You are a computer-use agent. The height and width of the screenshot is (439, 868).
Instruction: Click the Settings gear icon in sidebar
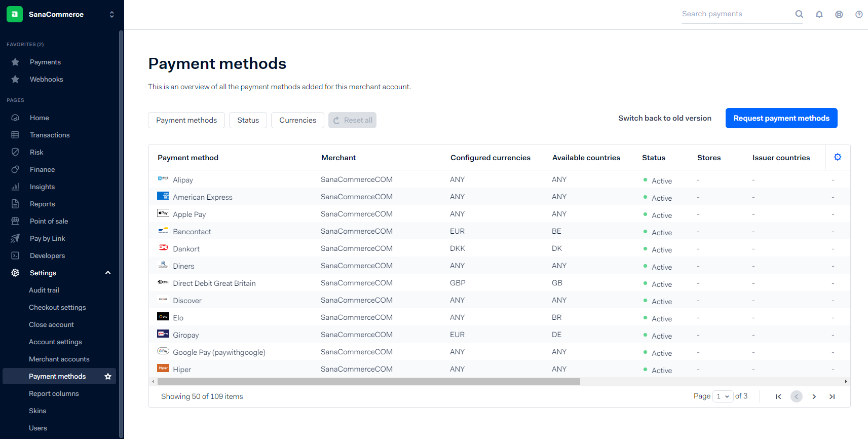(15, 273)
